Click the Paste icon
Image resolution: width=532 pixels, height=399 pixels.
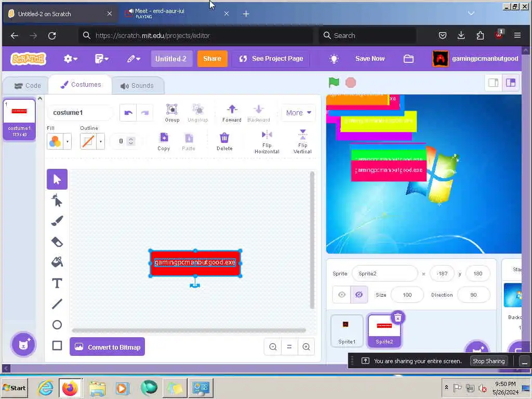pos(189,141)
